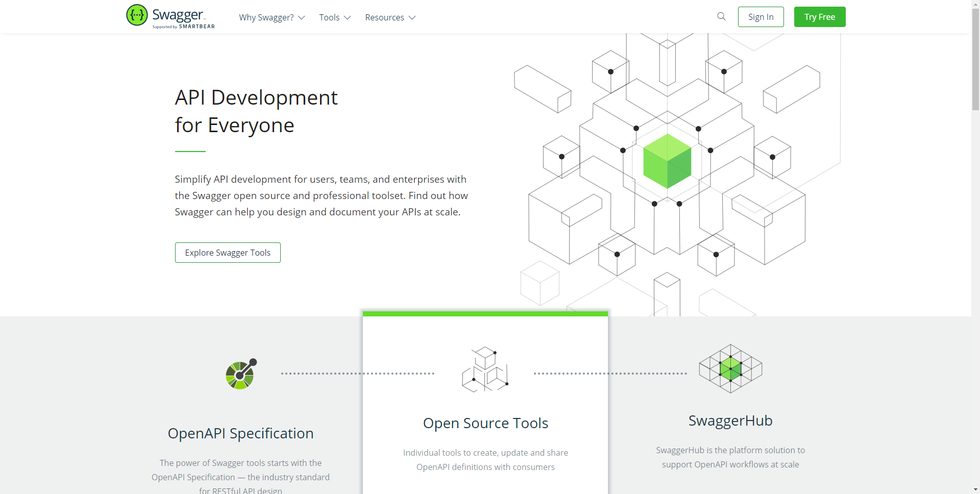Click the OpenAPI Specification gauge icon
The height and width of the screenshot is (494, 980).
coord(241,374)
